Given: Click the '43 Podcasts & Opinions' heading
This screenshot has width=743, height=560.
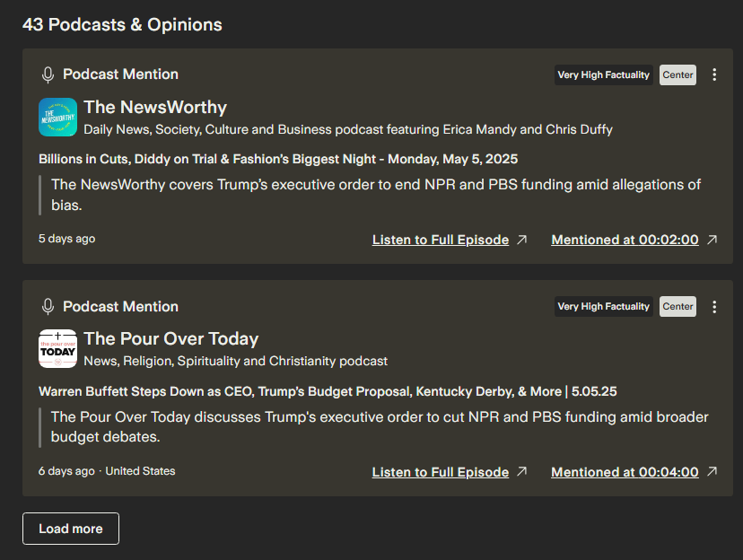Looking at the screenshot, I should (122, 24).
